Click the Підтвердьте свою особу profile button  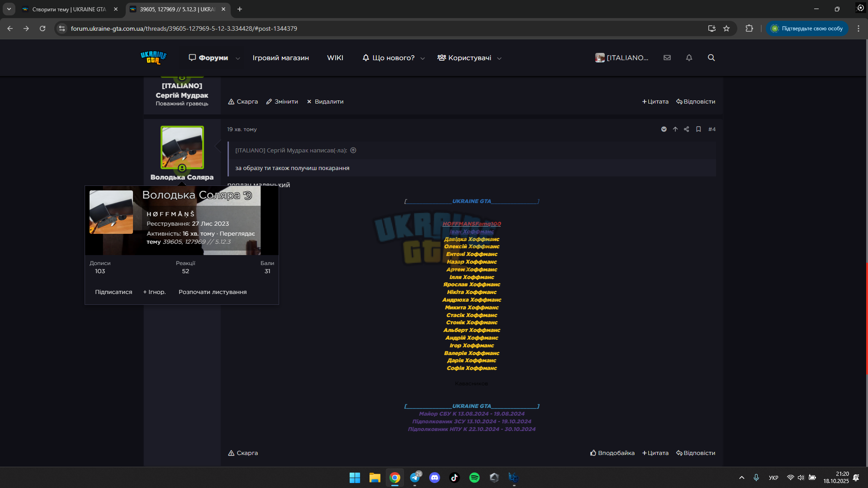[x=807, y=28]
